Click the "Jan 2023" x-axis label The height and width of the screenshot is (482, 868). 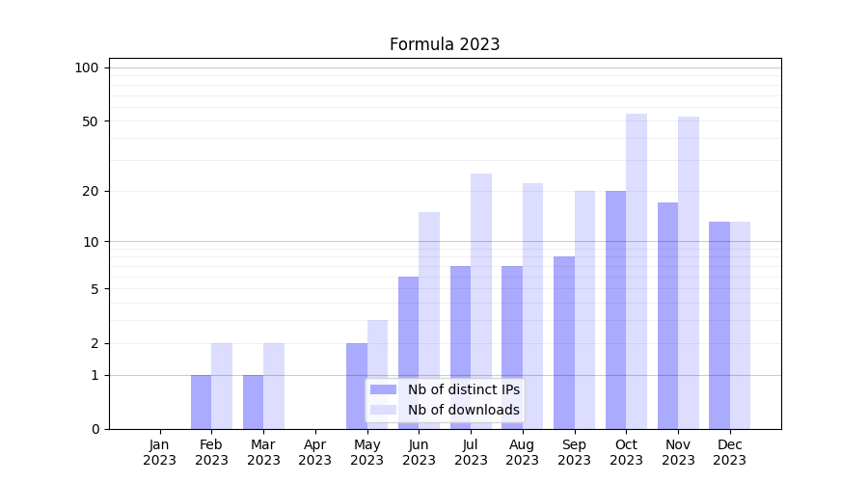[160, 452]
